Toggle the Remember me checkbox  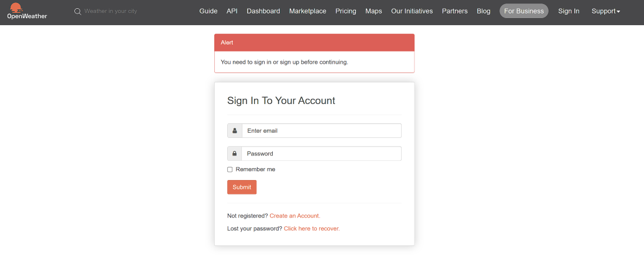click(x=230, y=169)
